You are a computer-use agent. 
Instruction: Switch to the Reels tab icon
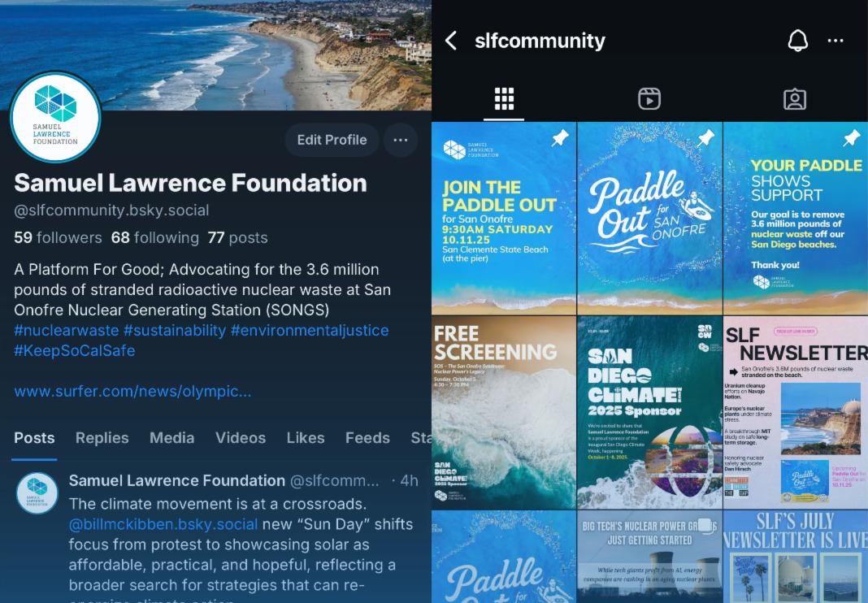pos(649,99)
